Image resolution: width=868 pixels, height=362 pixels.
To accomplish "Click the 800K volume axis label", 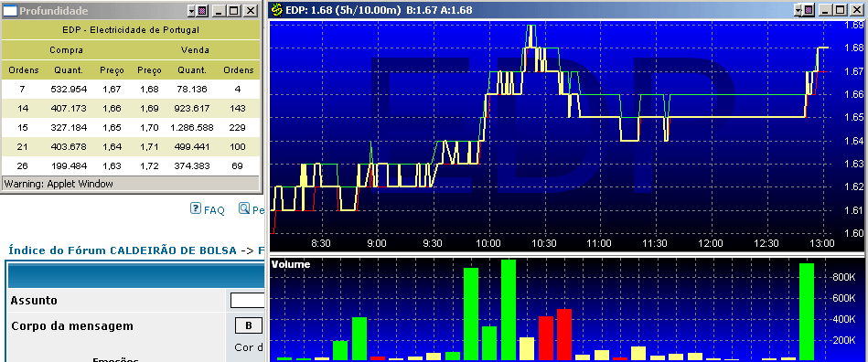I will [x=843, y=277].
